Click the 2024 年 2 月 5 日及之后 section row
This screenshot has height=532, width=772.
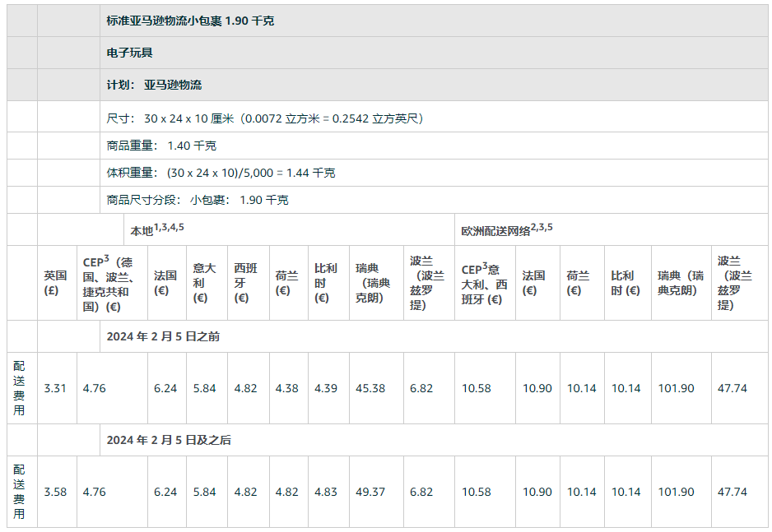169,440
